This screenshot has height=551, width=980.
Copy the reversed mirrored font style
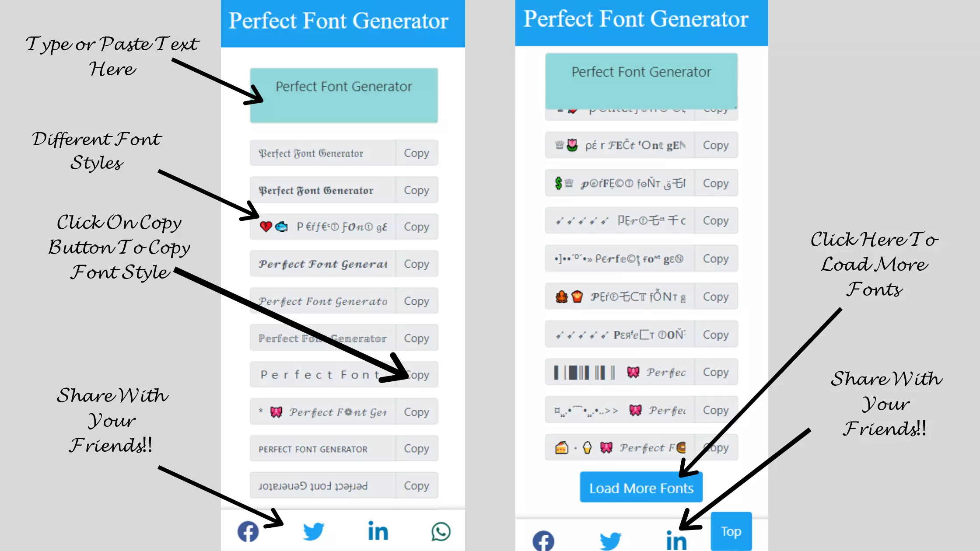point(416,485)
